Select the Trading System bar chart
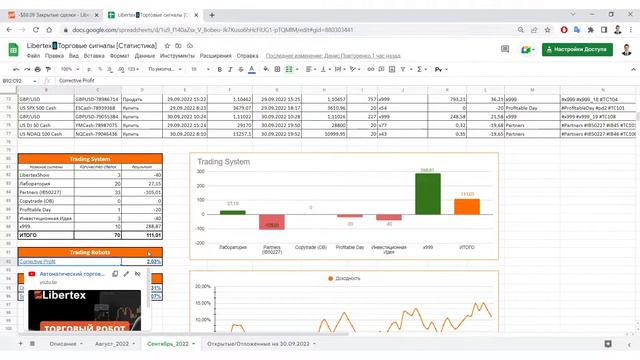The width and height of the screenshot is (640, 360). coord(344,206)
